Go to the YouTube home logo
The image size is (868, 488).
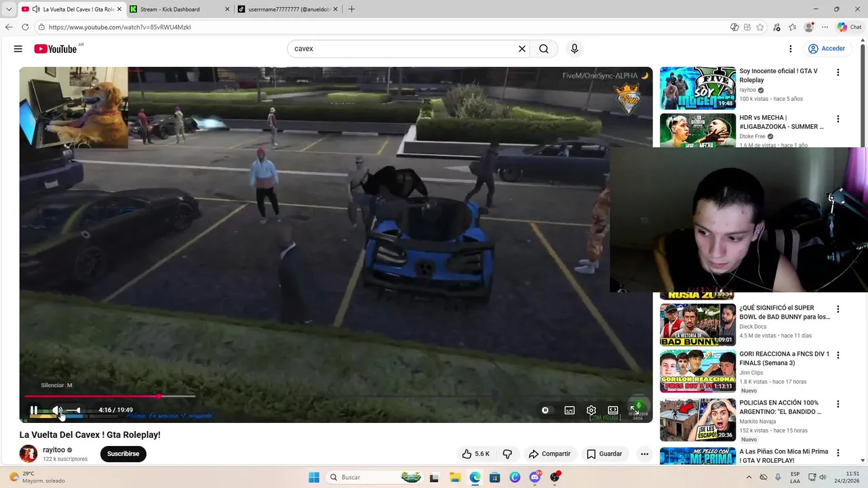coord(56,49)
